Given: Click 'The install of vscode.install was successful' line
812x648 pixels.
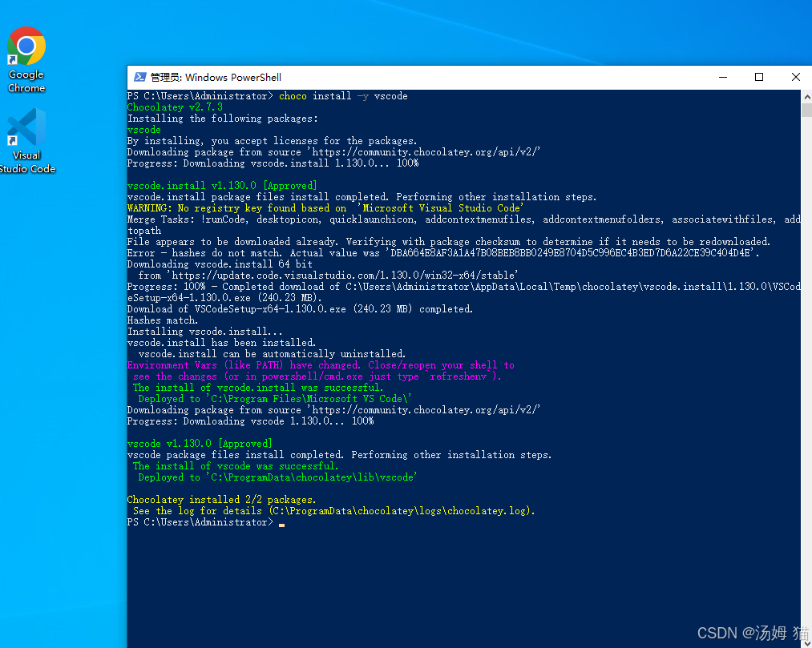Looking at the screenshot, I should pyautogui.click(x=258, y=387).
